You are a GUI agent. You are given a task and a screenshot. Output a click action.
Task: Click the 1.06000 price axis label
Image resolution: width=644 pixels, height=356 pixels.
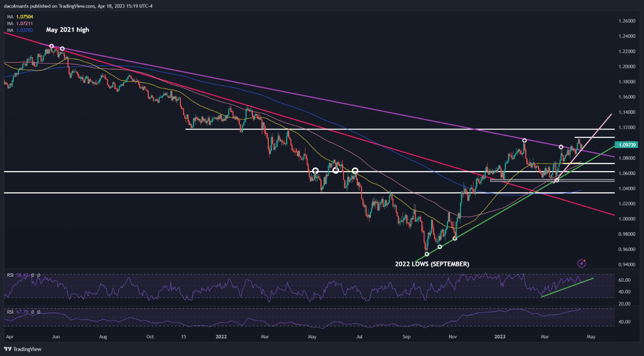628,173
